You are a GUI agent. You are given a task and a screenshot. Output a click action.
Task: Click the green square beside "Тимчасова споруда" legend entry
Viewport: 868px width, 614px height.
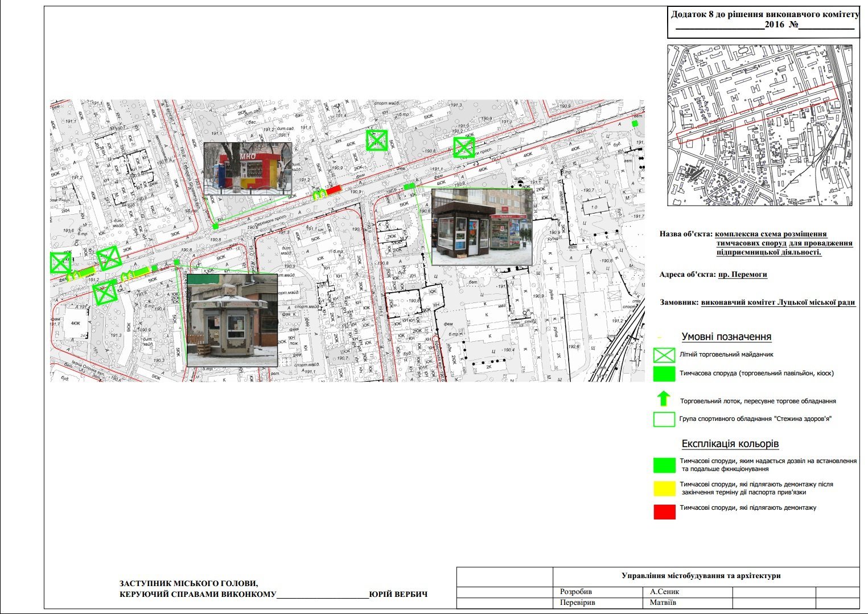[x=664, y=374]
